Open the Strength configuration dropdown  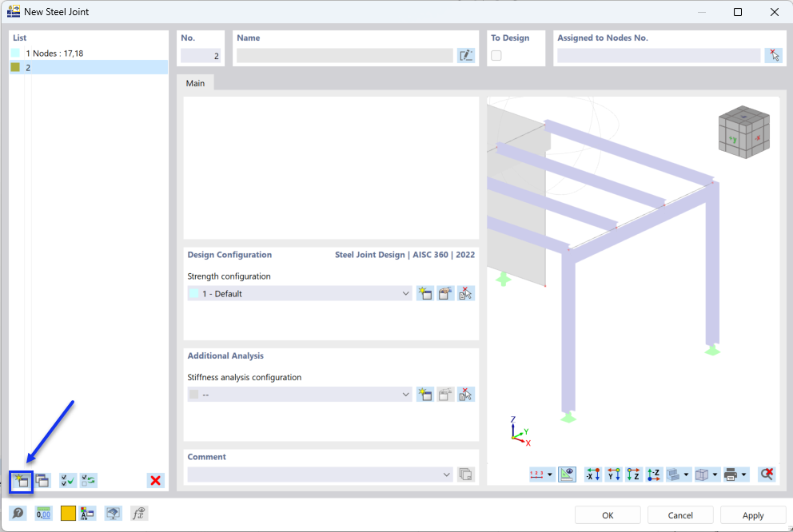coord(300,293)
